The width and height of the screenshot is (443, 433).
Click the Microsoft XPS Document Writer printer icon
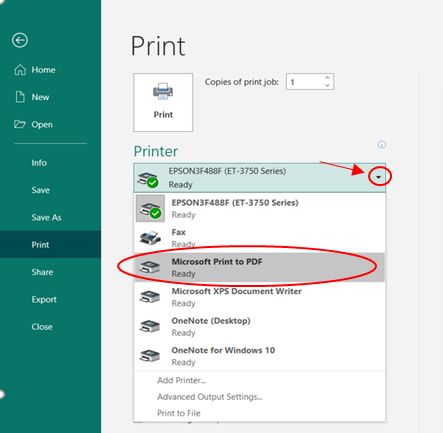(150, 297)
